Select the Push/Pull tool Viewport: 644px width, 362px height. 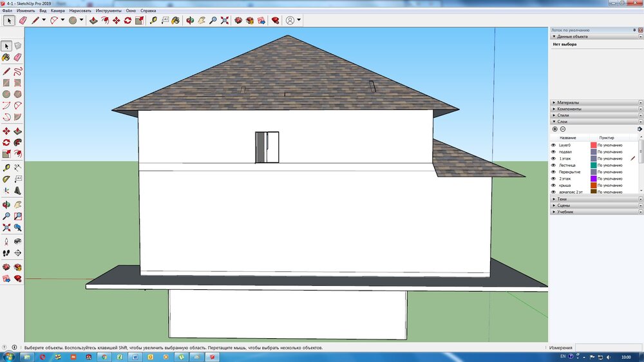click(93, 21)
